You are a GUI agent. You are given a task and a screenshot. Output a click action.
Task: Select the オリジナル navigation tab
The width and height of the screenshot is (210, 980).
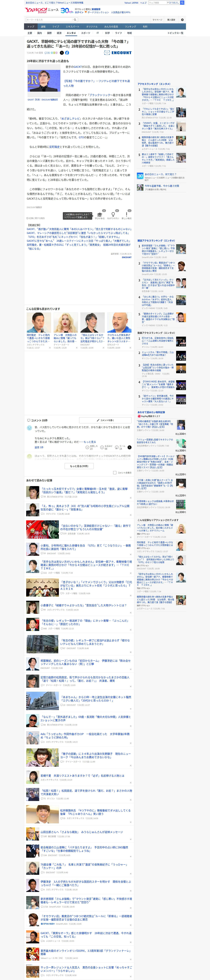tap(92, 27)
